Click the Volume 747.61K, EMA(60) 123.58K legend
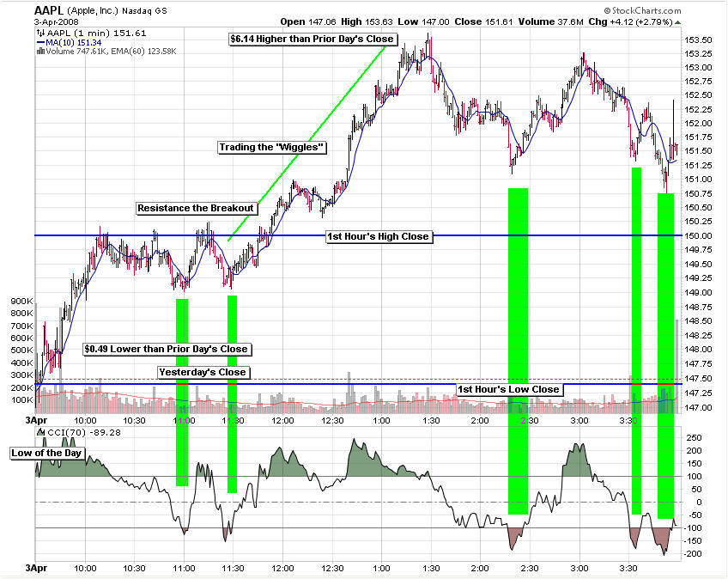The width and height of the screenshot is (728, 579). pos(111,52)
